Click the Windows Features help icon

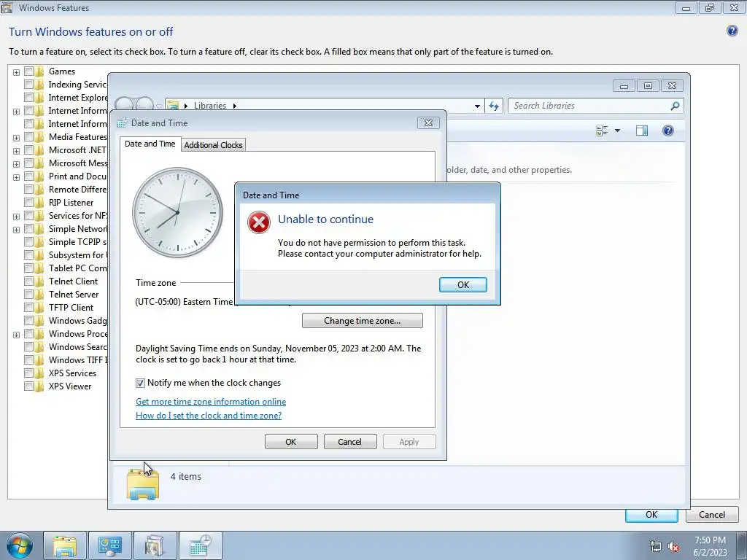pos(732,31)
